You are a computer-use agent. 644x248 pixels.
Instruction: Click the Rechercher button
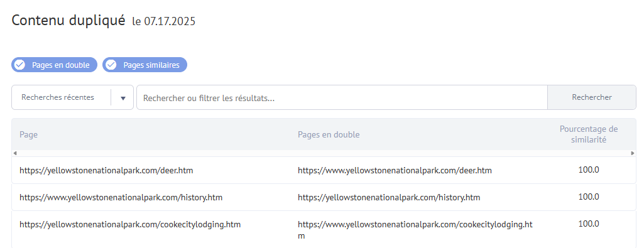tap(592, 97)
